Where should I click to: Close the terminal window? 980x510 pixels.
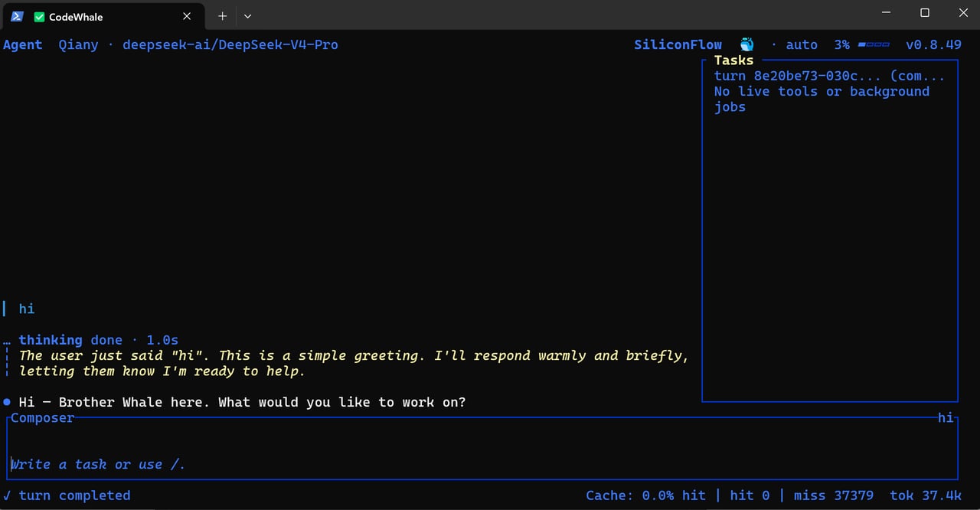[963, 13]
